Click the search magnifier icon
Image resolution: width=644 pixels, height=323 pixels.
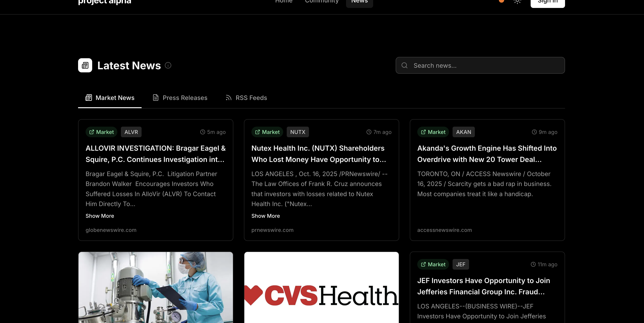(x=404, y=66)
